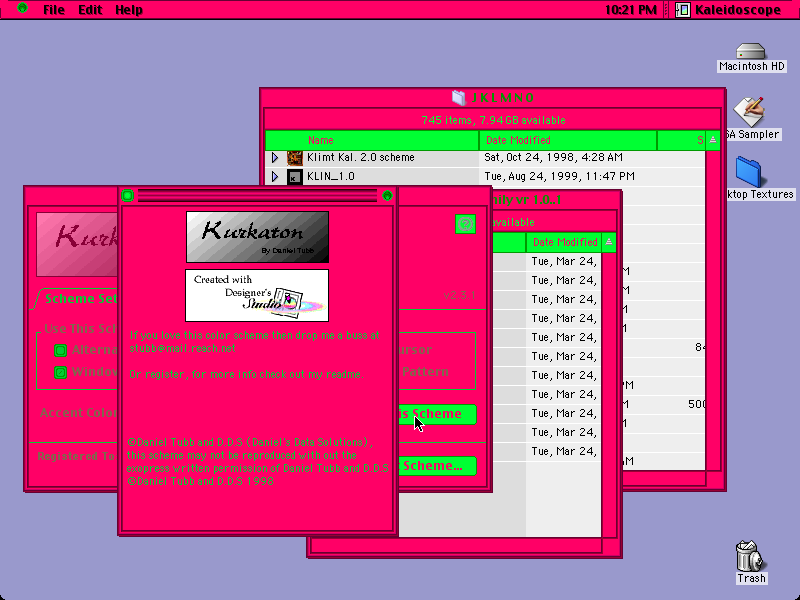Open the Edit menu
Screen dimensions: 800x600
[90, 10]
